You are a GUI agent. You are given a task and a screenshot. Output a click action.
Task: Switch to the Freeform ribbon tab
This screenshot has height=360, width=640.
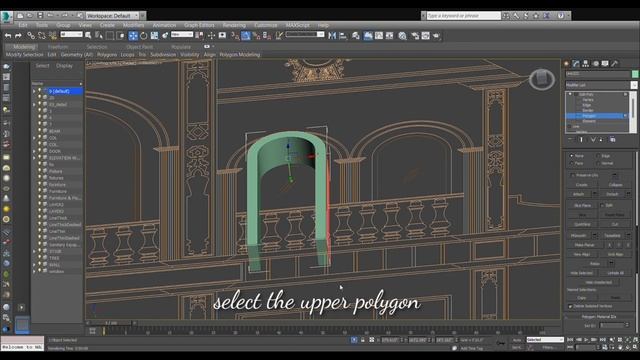coord(58,47)
